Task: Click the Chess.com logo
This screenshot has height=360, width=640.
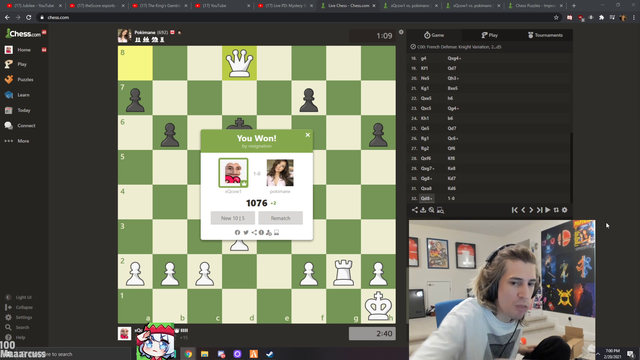Action: coord(23,33)
